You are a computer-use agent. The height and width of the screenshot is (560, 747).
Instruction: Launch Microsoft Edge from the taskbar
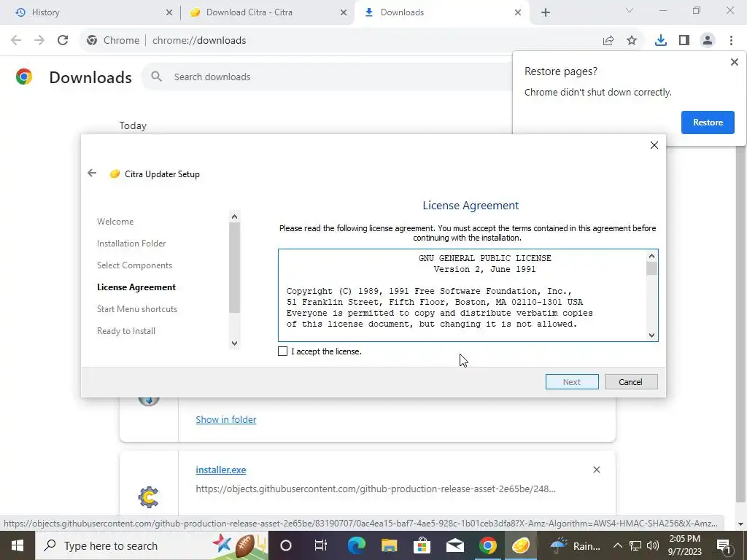pos(356,545)
